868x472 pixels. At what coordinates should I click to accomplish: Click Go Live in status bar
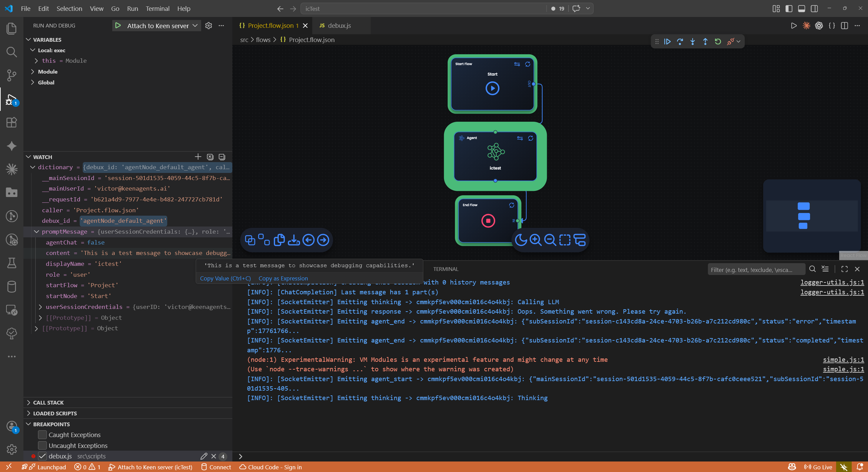point(818,467)
